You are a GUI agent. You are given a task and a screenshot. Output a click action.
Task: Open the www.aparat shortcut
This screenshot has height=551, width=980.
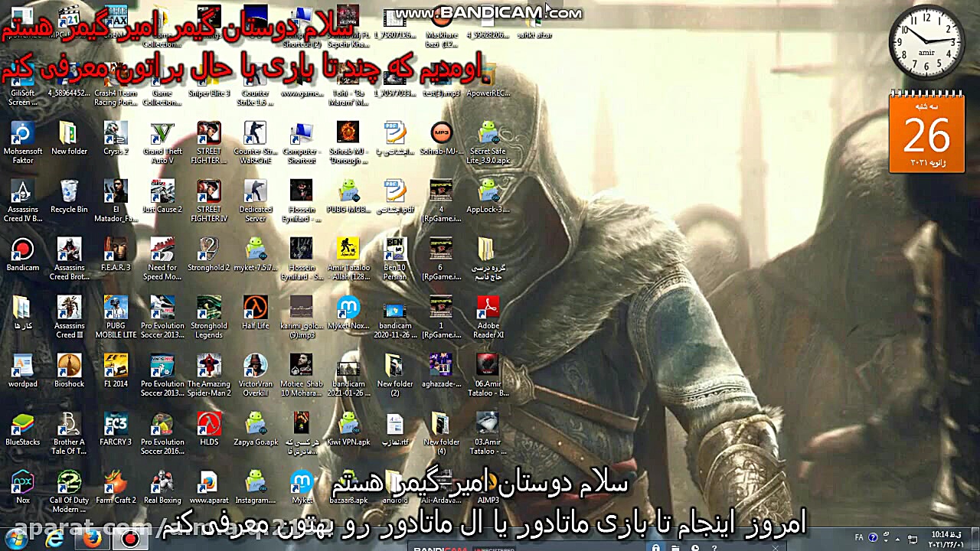tap(209, 487)
